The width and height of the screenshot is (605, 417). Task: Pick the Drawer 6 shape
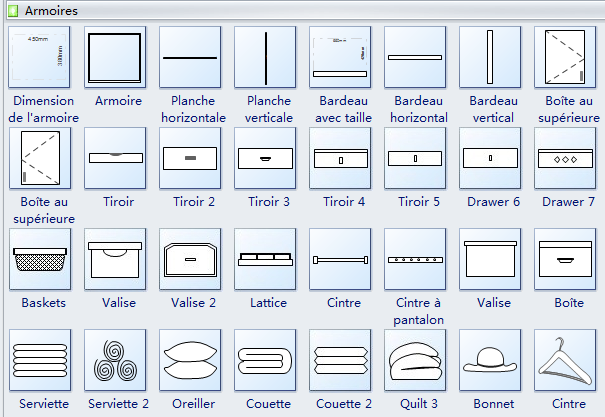click(x=490, y=158)
